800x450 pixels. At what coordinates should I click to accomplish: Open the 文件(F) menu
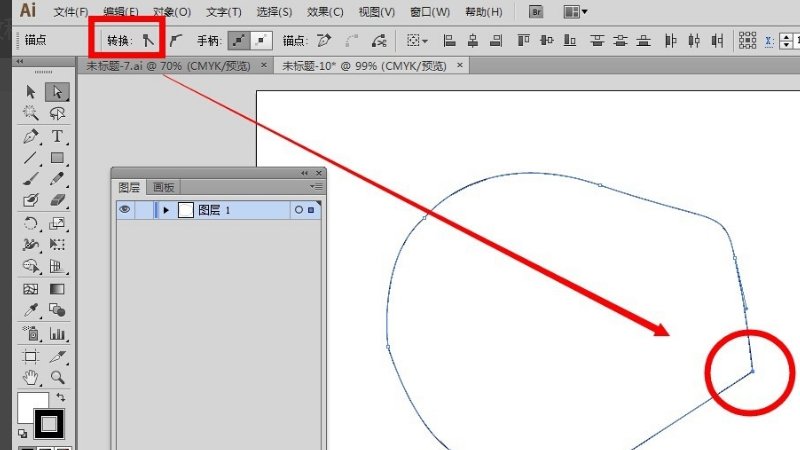[x=70, y=12]
